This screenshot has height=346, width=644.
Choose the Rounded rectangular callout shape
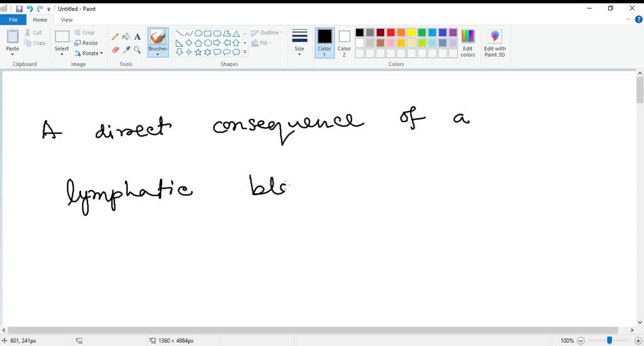coord(217,52)
